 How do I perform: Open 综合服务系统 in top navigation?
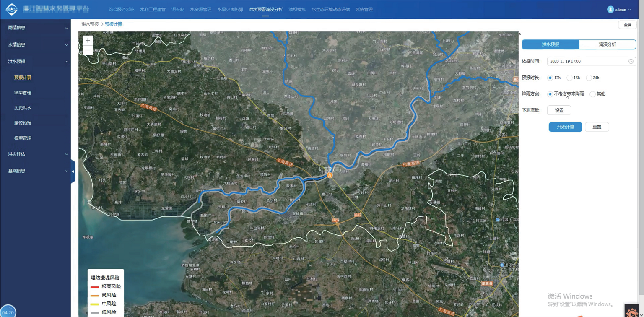(121, 9)
